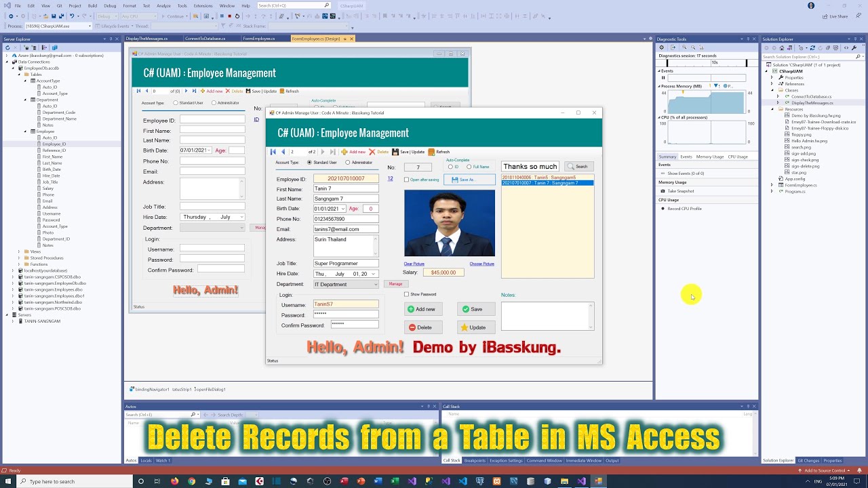Switch to the ConnectToDatabase.cs tab

pyautogui.click(x=205, y=39)
